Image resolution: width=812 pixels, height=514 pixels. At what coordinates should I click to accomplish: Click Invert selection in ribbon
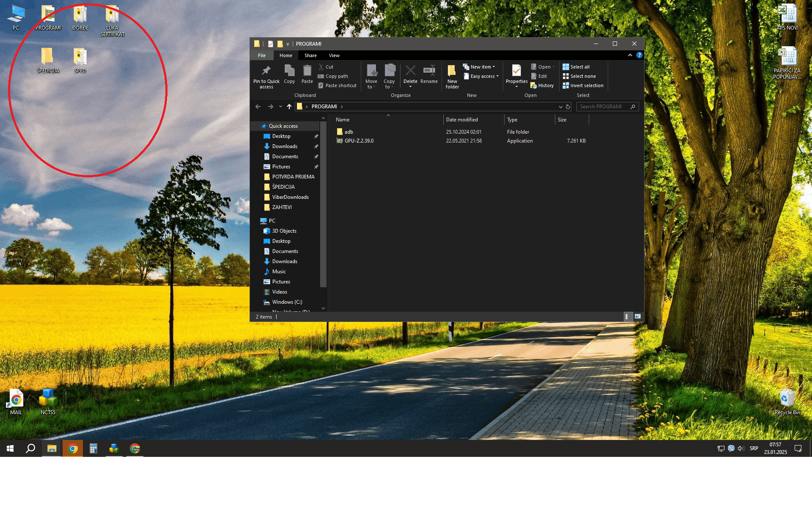coord(583,85)
